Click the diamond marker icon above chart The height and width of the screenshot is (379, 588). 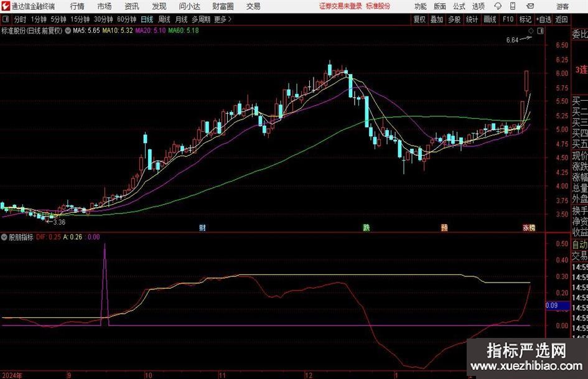531,31
